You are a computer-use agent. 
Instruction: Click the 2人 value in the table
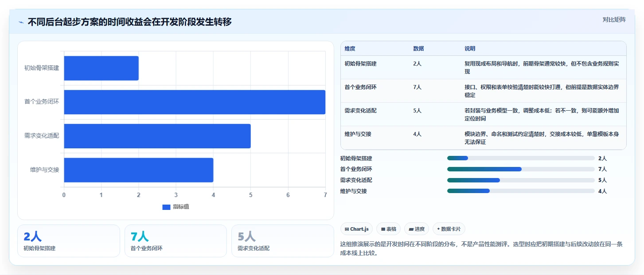[x=417, y=64]
